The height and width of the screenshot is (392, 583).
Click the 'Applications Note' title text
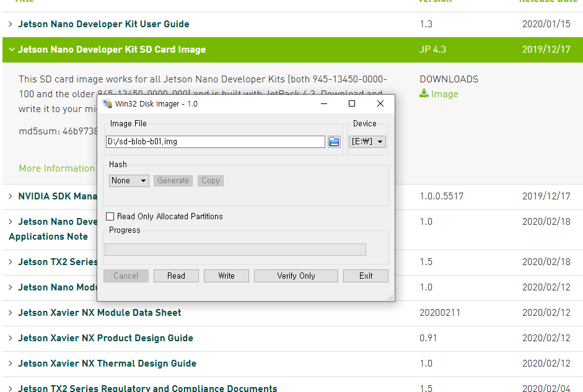point(48,237)
